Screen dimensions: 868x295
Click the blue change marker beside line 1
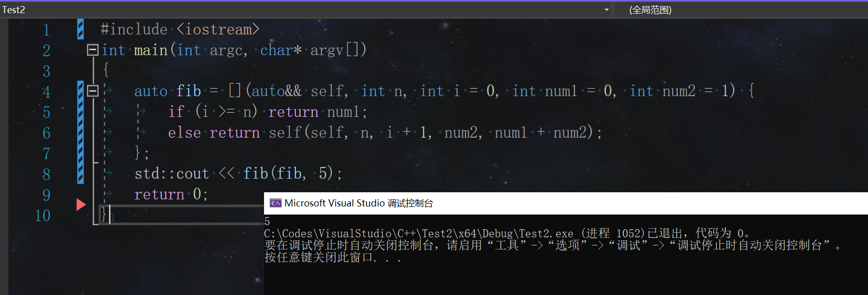(80, 29)
